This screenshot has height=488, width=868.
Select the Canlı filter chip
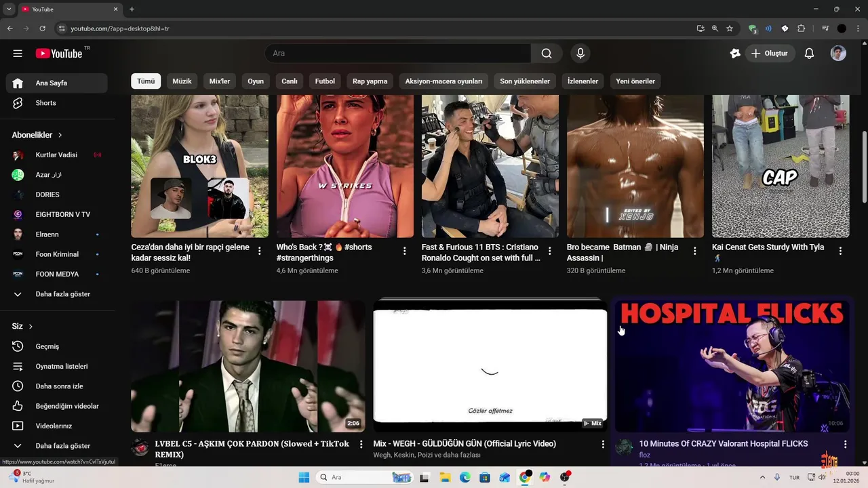[290, 81]
